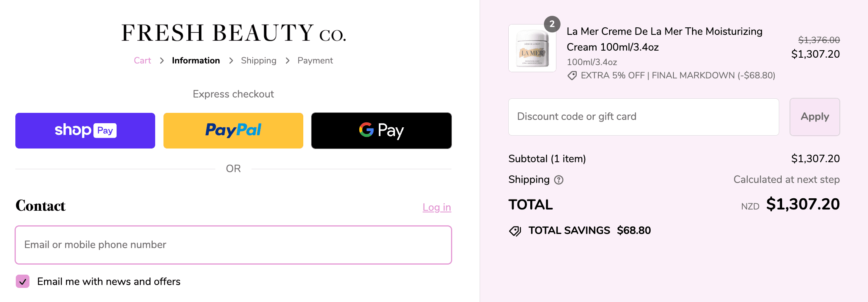Select the Payment breadcrumb step
Viewport: 868px width, 302px height.
(x=315, y=61)
